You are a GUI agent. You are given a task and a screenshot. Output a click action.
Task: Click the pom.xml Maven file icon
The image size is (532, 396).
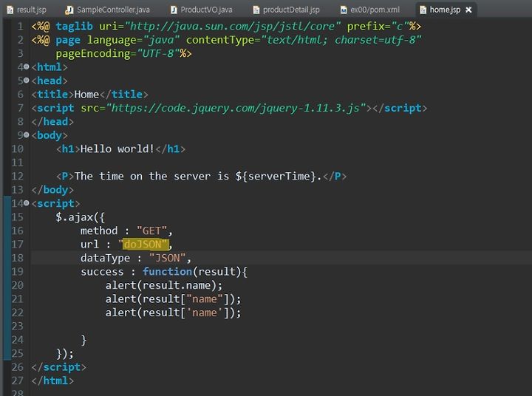click(344, 10)
